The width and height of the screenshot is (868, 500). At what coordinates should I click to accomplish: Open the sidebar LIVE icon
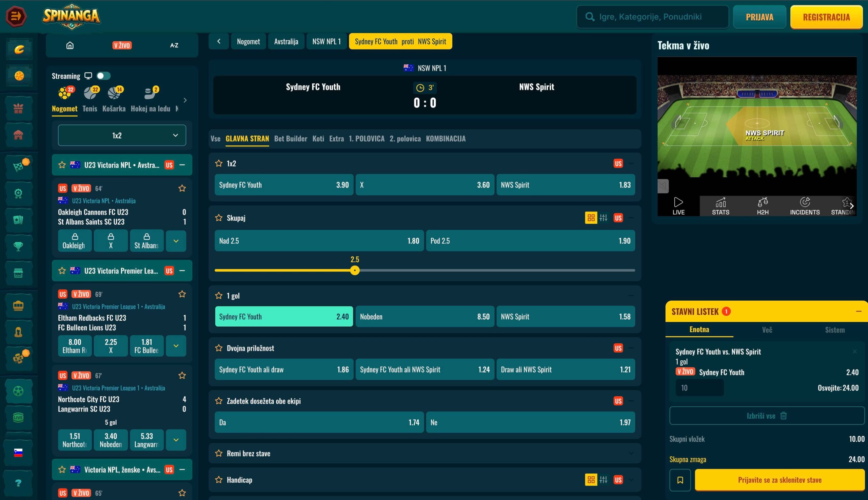[18, 418]
